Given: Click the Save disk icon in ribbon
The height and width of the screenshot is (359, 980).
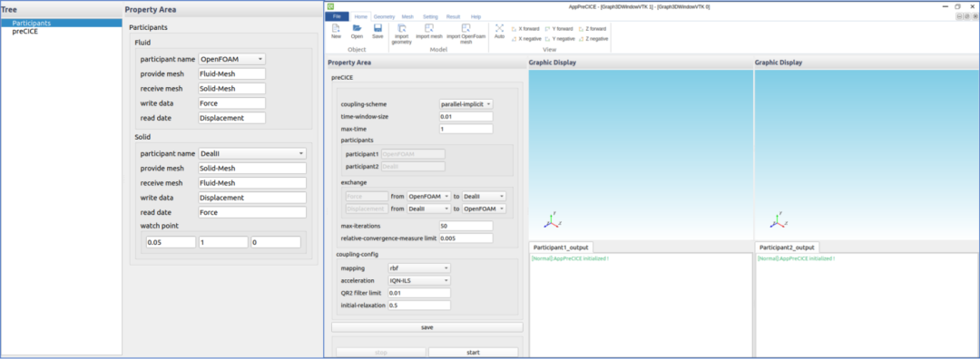Looking at the screenshot, I should point(377,28).
